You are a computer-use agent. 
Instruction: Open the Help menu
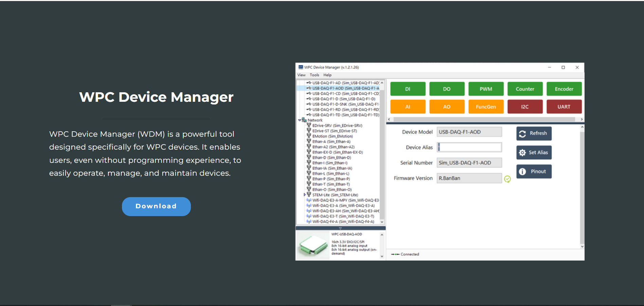pyautogui.click(x=327, y=75)
